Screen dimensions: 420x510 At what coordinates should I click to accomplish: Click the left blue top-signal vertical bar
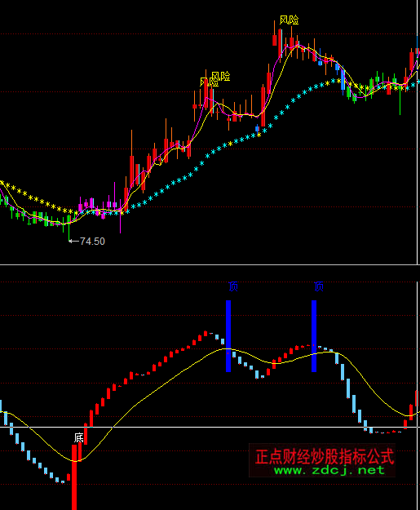pos(228,336)
